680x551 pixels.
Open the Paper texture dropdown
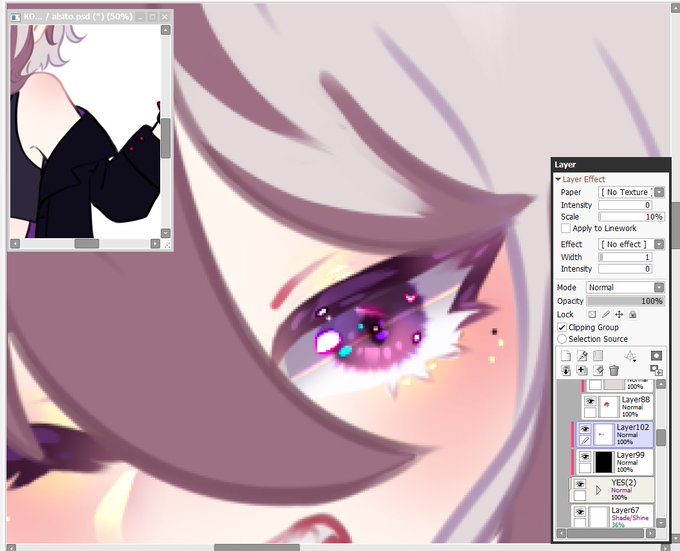(x=659, y=192)
